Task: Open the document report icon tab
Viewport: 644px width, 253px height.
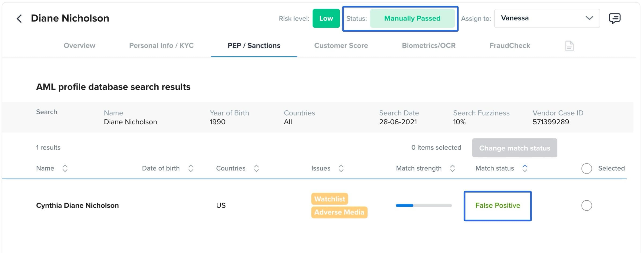Action: [x=569, y=46]
